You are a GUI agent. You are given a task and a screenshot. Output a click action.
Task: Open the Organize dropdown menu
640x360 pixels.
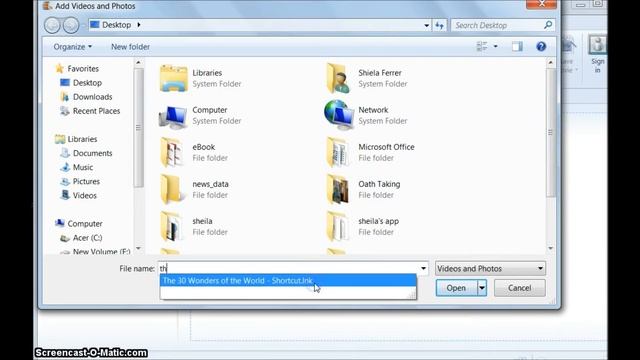pos(73,47)
